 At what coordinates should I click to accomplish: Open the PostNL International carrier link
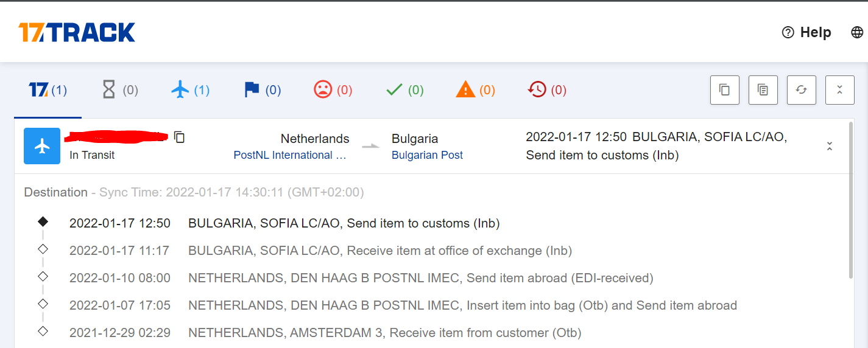290,155
